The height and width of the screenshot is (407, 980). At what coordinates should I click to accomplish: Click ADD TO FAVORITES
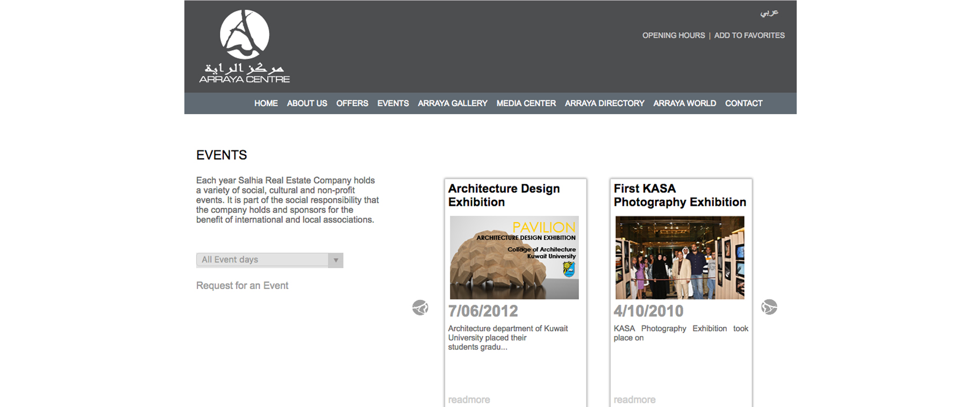[749, 35]
